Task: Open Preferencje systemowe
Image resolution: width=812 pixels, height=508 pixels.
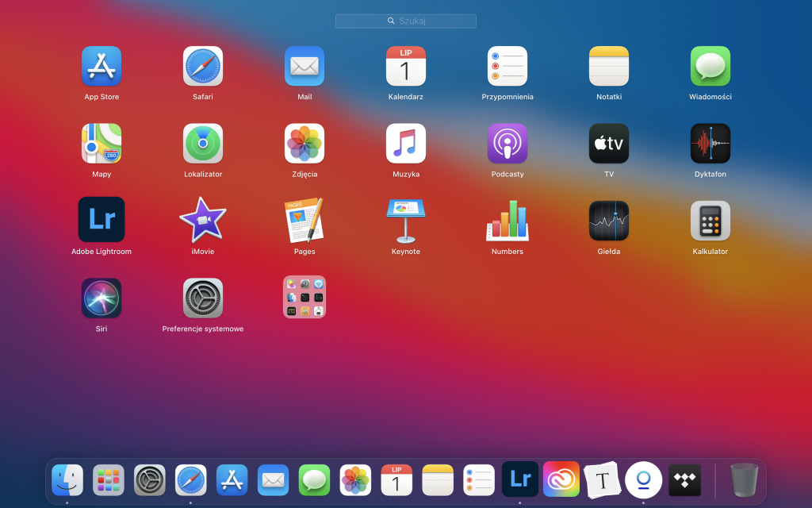Action: pos(202,297)
